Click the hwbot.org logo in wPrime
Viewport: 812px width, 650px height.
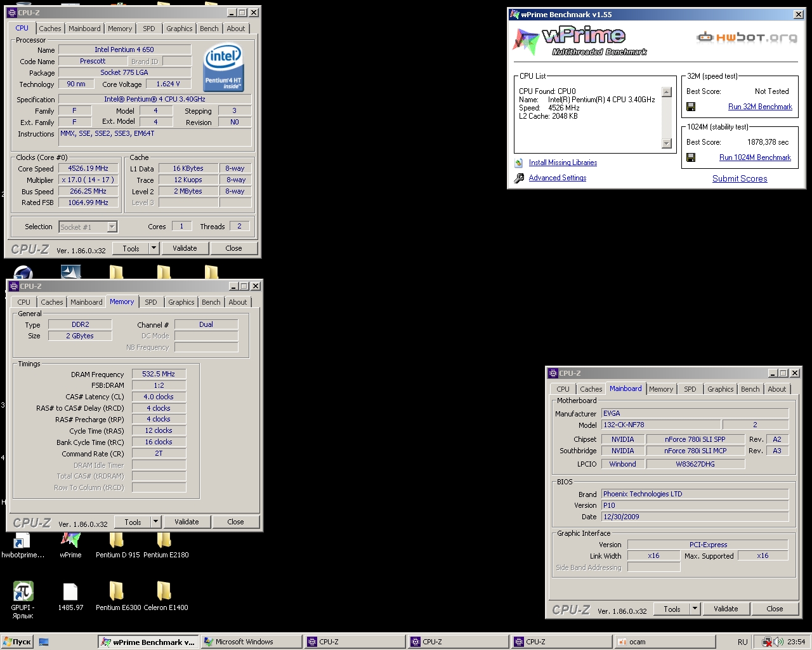(747, 37)
